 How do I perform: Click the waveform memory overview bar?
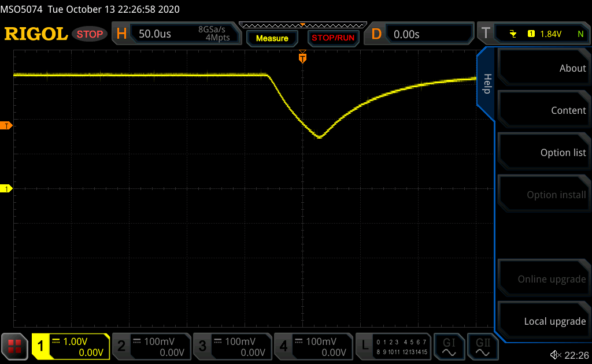pos(303,25)
